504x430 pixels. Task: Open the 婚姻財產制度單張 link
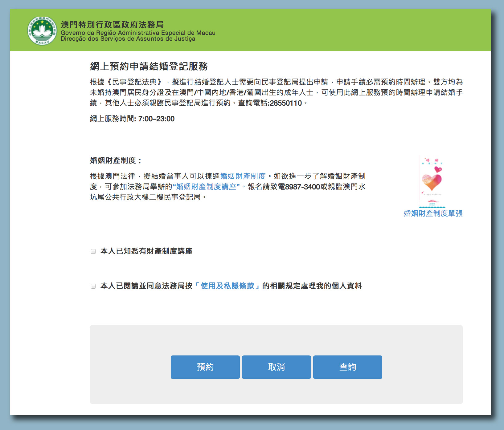tap(433, 213)
